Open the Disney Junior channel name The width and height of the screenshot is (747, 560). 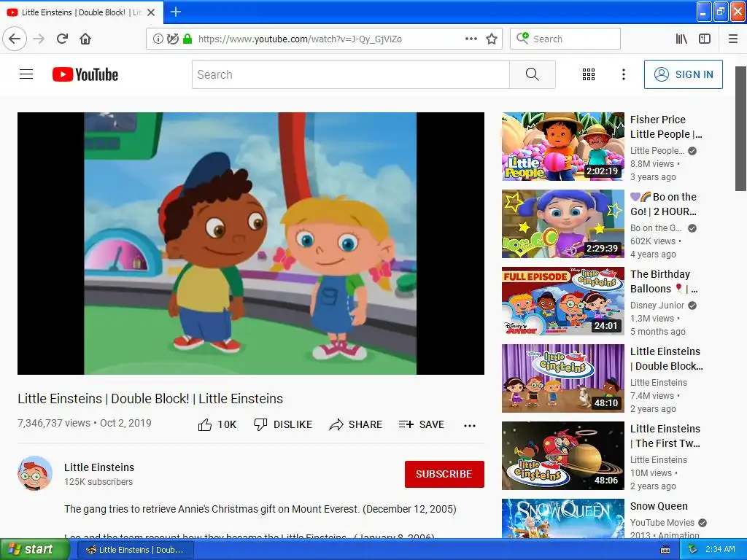(657, 306)
